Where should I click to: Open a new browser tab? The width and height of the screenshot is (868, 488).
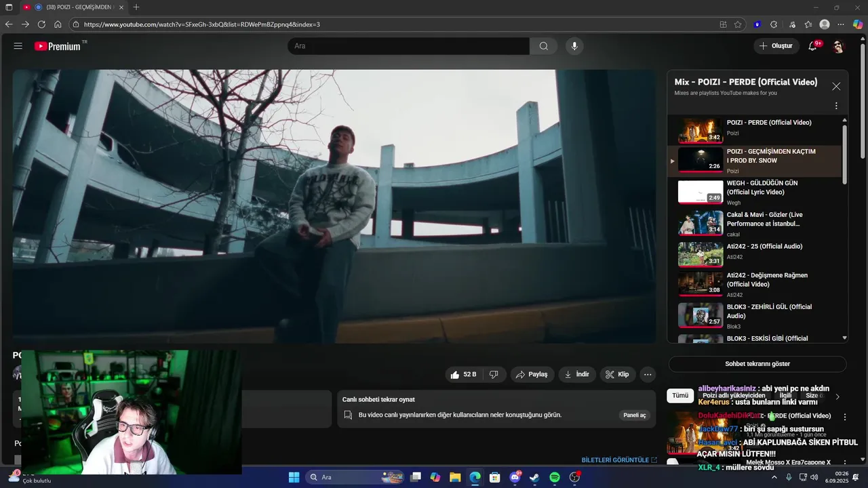136,7
